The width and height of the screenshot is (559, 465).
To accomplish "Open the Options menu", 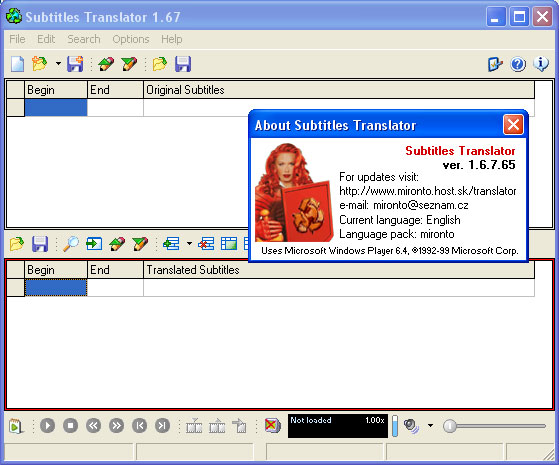I will click(131, 39).
